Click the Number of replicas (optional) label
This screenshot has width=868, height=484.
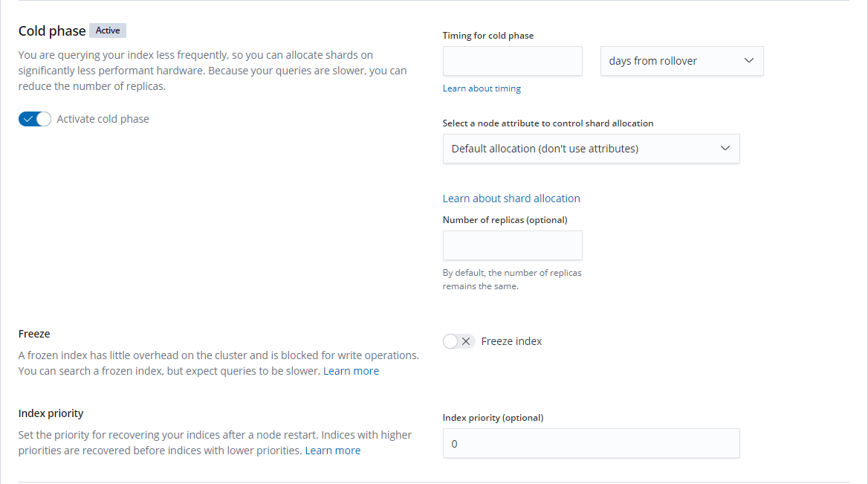(505, 219)
